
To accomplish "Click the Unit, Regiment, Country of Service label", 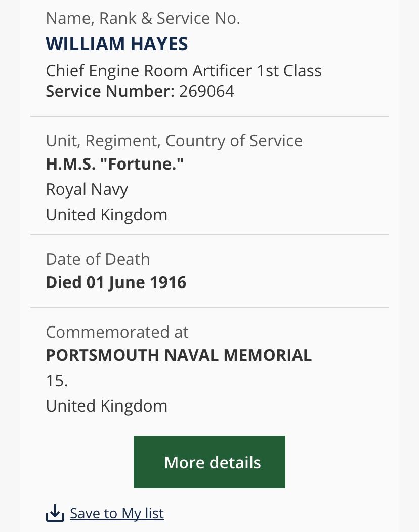I will [x=174, y=140].
